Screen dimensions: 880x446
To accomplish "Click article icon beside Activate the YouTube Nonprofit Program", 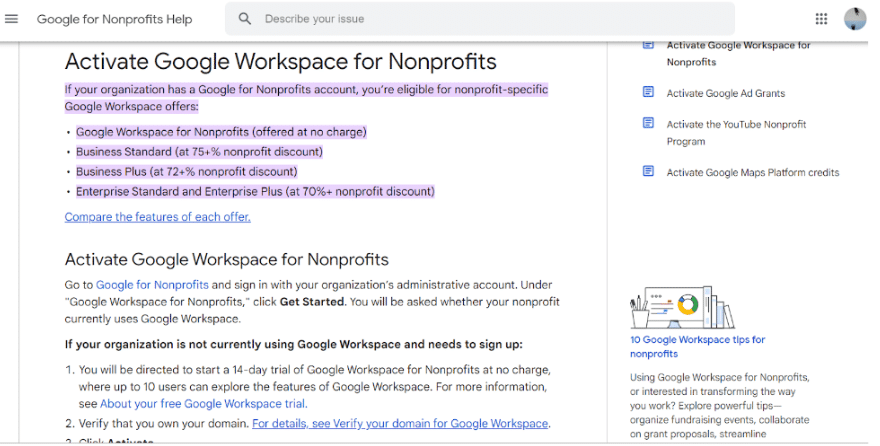I will pyautogui.click(x=648, y=123).
